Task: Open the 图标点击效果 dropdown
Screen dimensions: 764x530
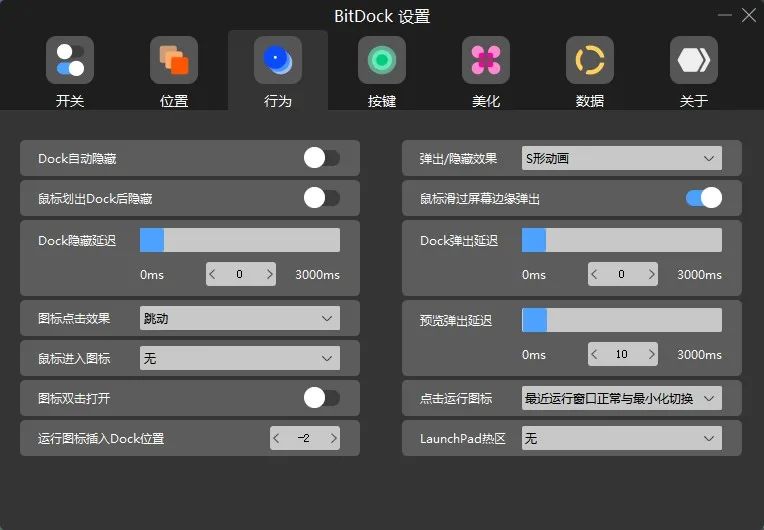Action: (x=239, y=318)
